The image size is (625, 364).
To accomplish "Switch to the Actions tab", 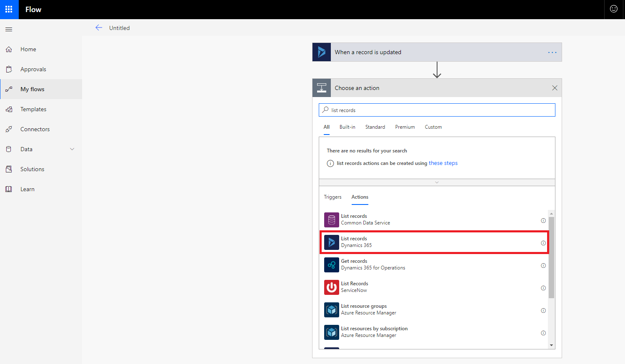I will [x=360, y=197].
